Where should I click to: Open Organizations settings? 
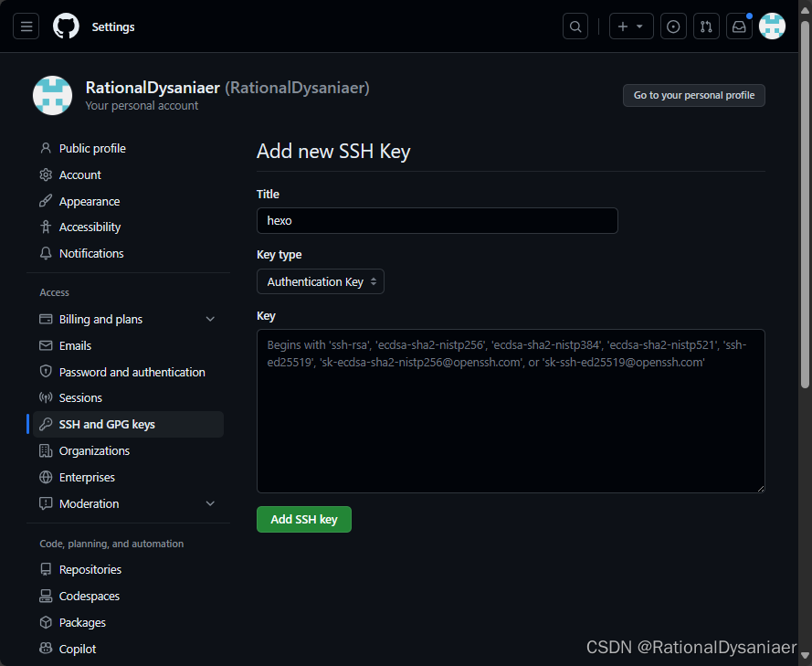(x=127, y=450)
